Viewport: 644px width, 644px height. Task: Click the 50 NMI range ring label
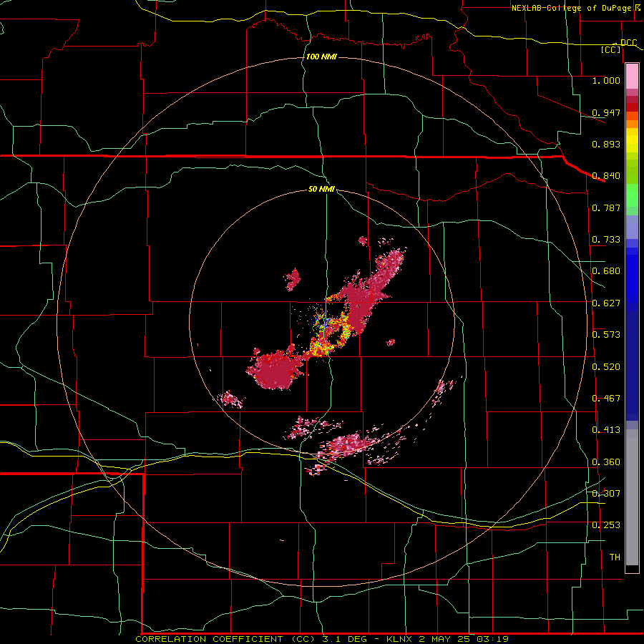tap(321, 189)
